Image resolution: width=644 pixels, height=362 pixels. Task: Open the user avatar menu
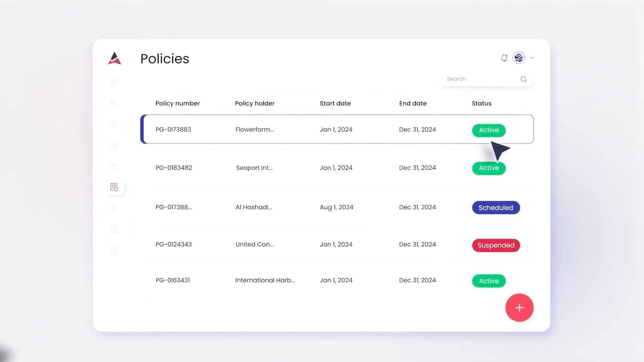pyautogui.click(x=519, y=58)
